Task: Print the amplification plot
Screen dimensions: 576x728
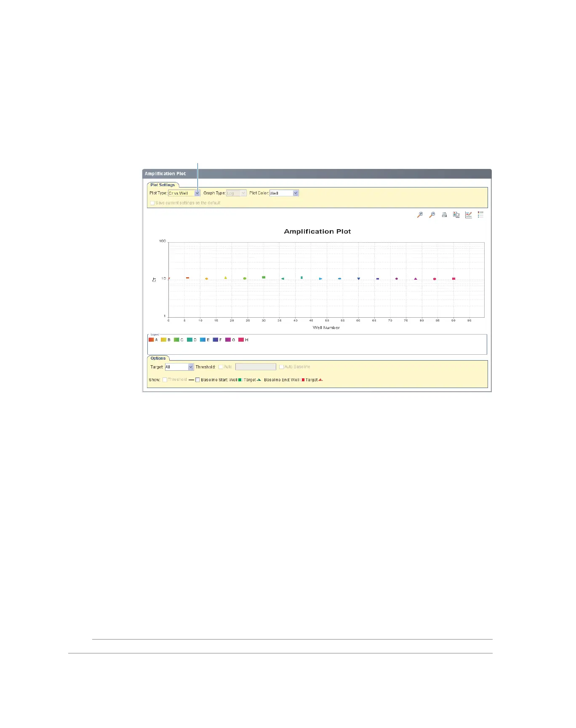Action: pyautogui.click(x=444, y=215)
